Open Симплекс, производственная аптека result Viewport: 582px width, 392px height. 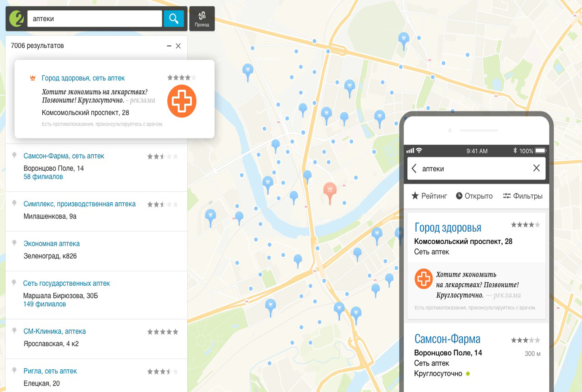coord(79,204)
